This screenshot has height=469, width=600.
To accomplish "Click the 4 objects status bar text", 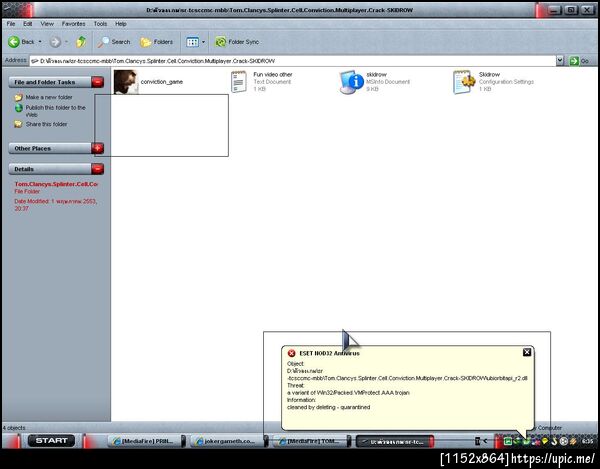I will pyautogui.click(x=14, y=428).
